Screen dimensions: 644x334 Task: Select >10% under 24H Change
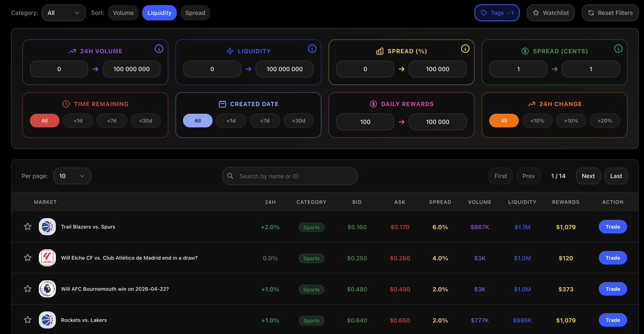571,121
